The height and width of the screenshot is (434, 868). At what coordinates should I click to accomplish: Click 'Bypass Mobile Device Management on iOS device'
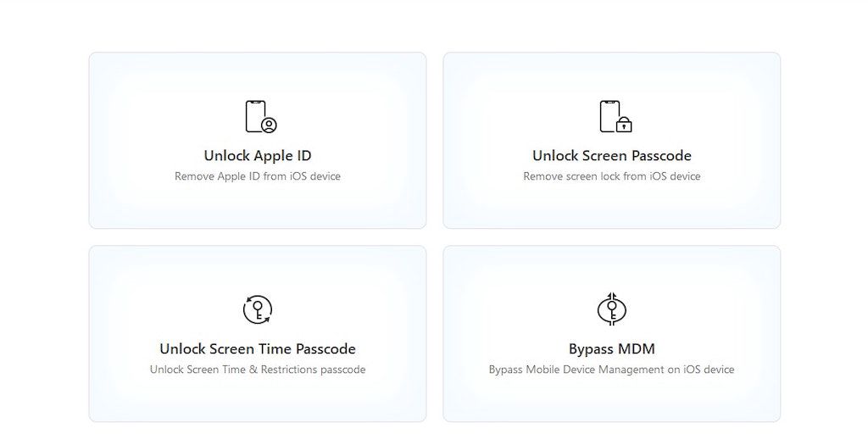point(611,370)
